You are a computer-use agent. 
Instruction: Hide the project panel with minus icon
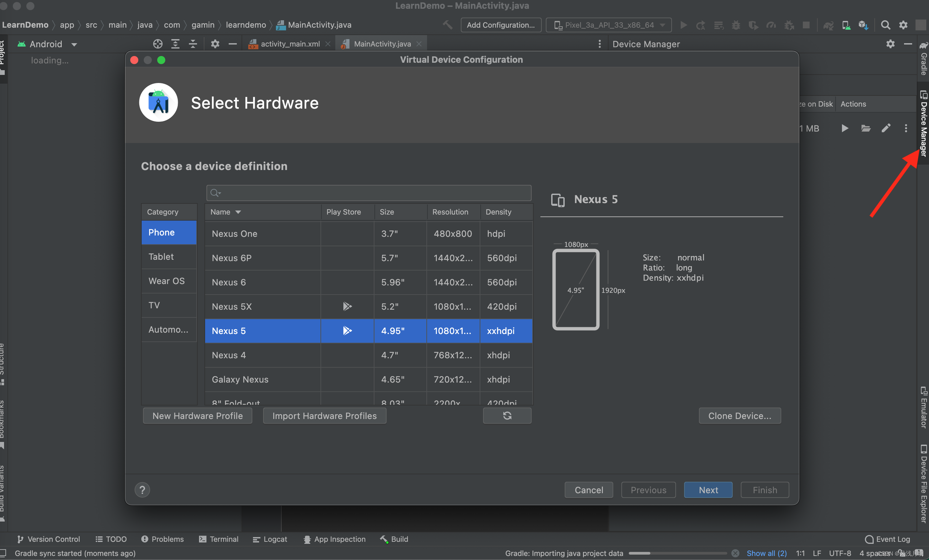coord(233,44)
